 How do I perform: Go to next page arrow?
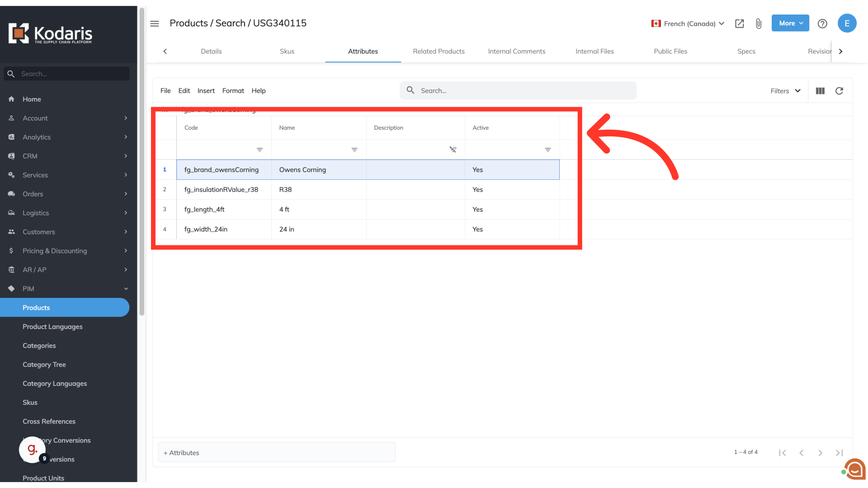coord(820,453)
